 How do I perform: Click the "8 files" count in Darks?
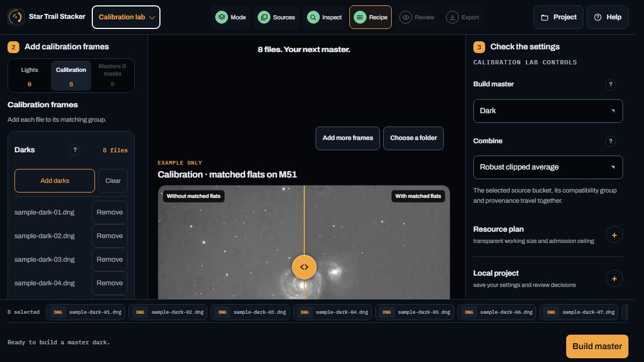click(x=115, y=150)
